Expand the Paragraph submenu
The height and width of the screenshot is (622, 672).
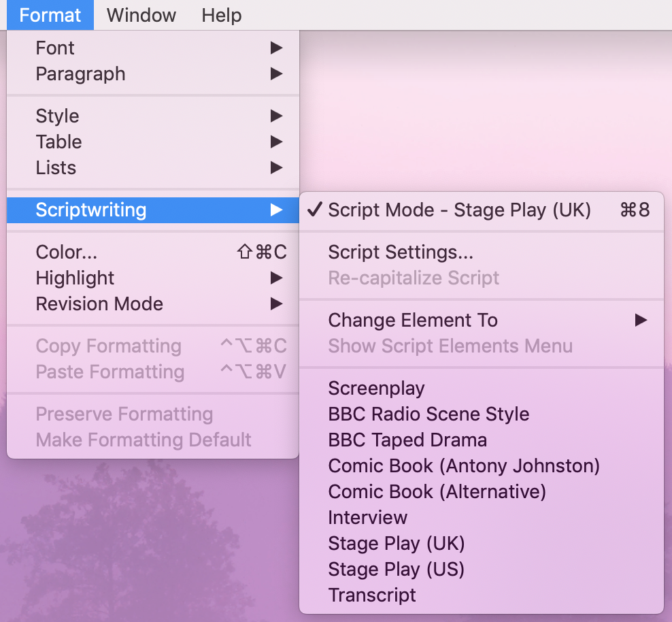(x=153, y=73)
